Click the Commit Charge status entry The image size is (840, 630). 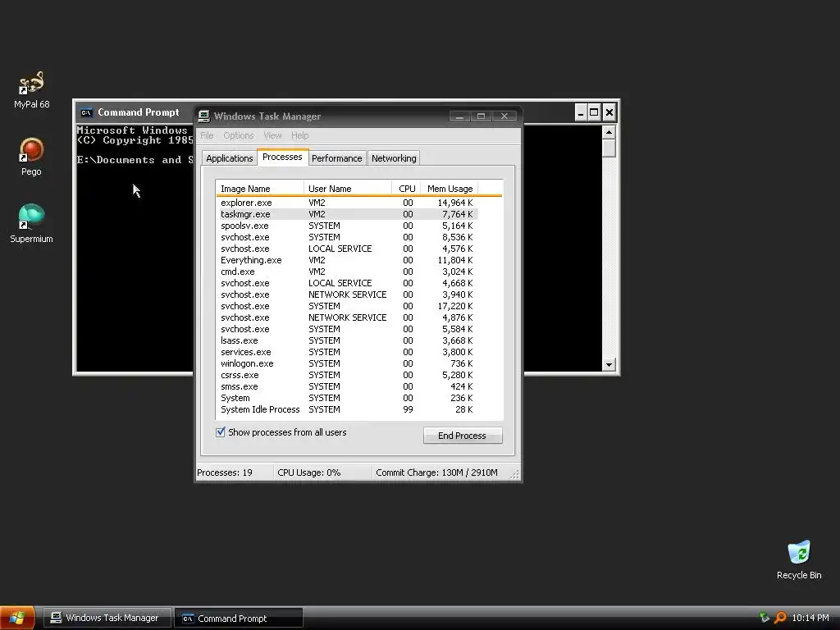click(x=436, y=472)
